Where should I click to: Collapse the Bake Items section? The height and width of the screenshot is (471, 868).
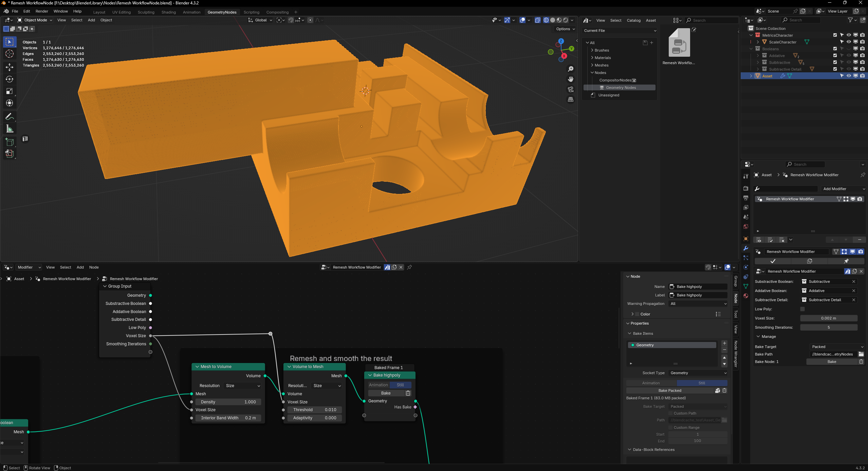coord(629,333)
